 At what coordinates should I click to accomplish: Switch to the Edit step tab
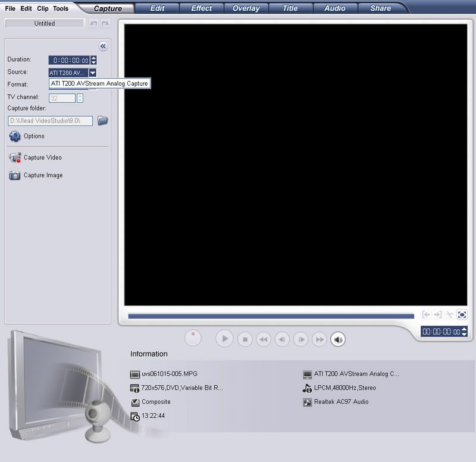pos(157,8)
